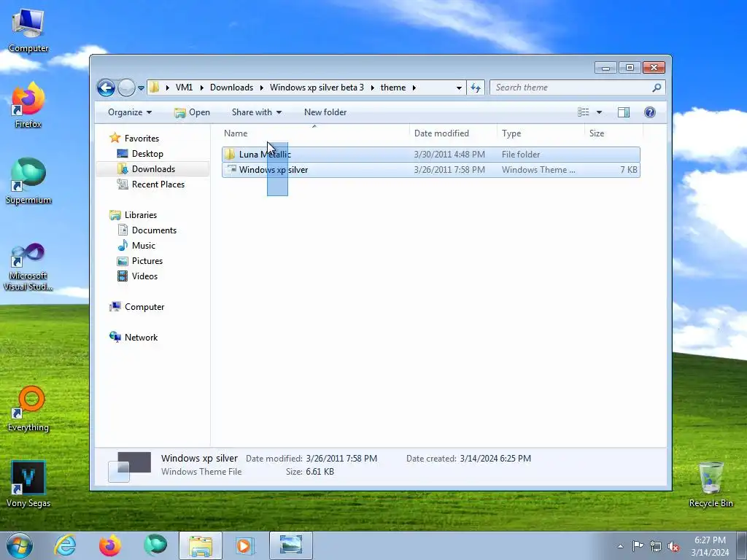Viewport: 747px width, 560px height.
Task: Click VM1 in the address breadcrumb
Action: (x=184, y=87)
